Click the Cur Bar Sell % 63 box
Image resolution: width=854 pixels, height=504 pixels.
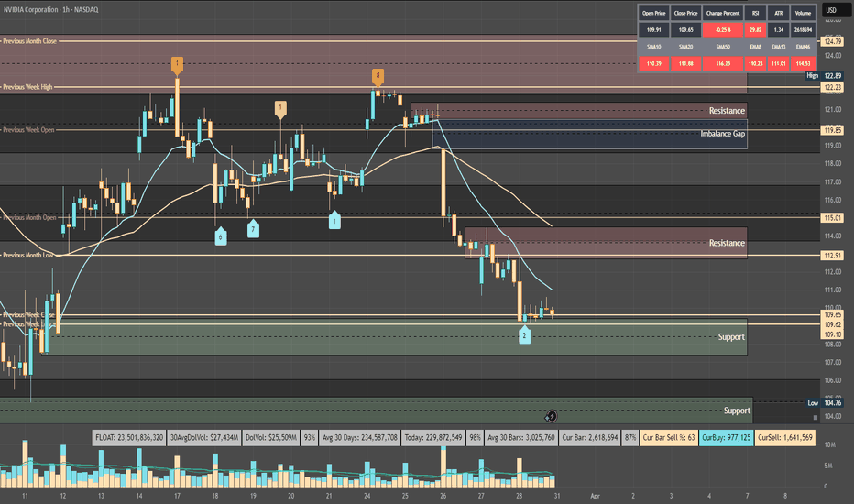coord(669,437)
